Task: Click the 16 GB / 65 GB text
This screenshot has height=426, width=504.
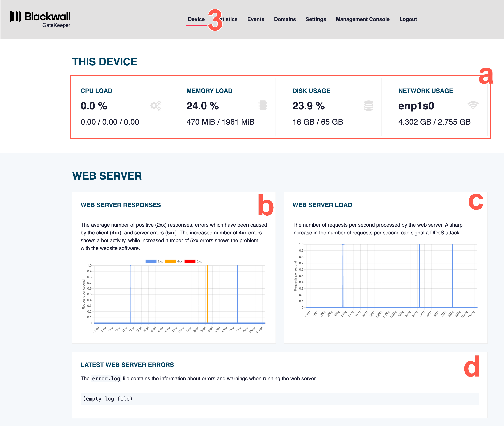Action: (318, 122)
